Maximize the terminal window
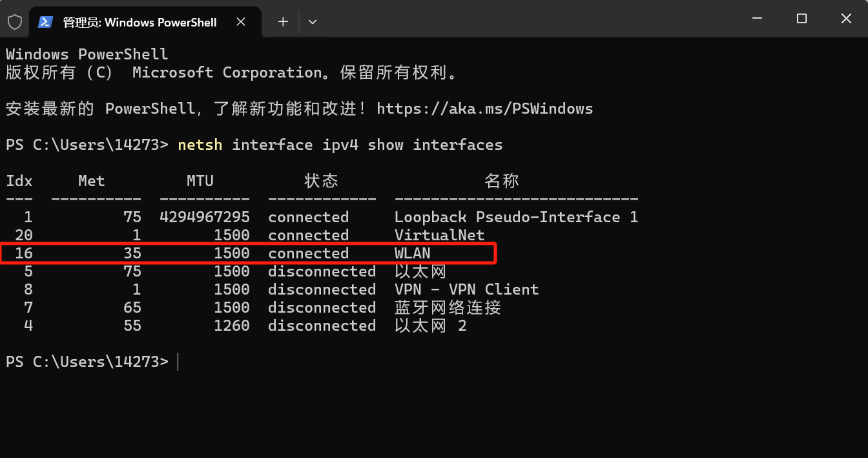 coord(801,18)
